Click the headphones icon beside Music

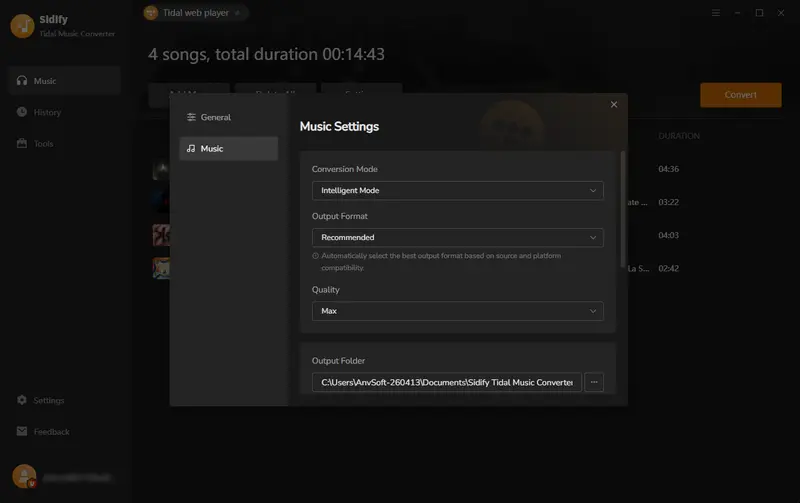pyautogui.click(x=22, y=81)
